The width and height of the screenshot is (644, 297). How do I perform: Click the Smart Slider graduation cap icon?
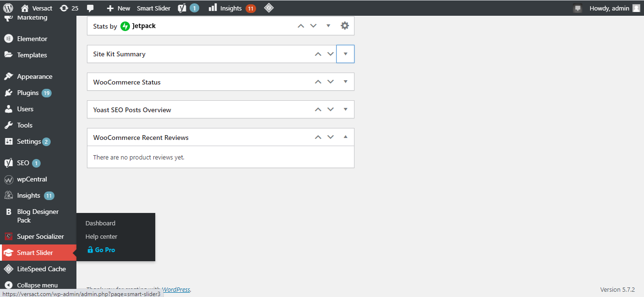pyautogui.click(x=8, y=253)
